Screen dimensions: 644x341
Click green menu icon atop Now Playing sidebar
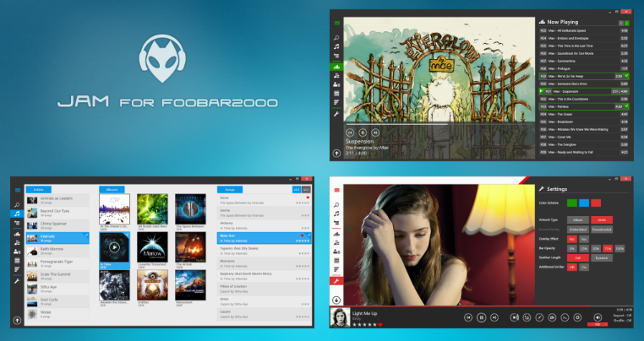(336, 24)
